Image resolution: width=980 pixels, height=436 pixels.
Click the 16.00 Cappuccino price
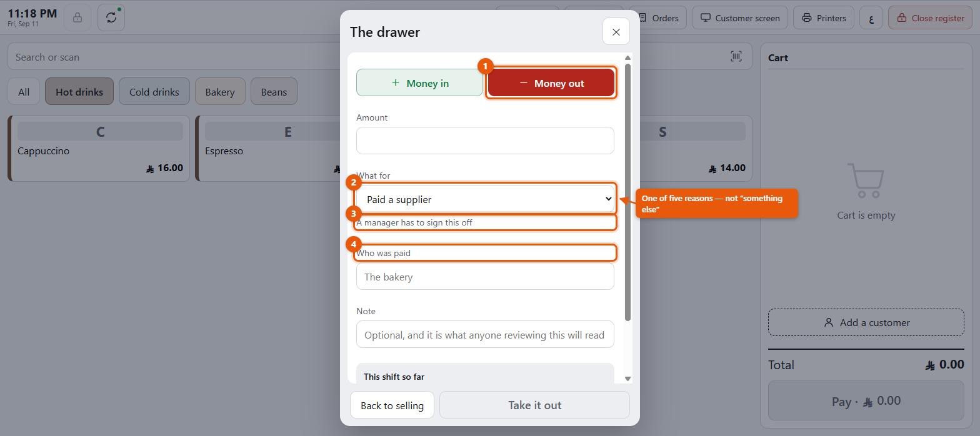(165, 167)
